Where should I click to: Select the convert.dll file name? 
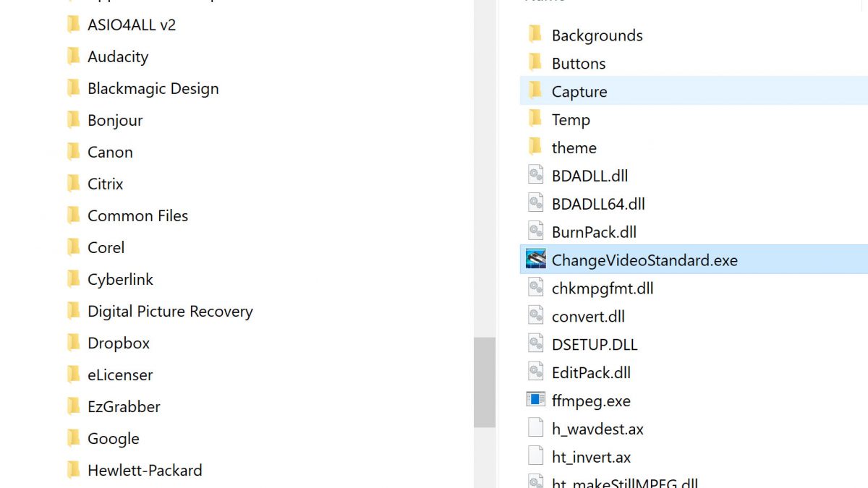click(x=588, y=316)
